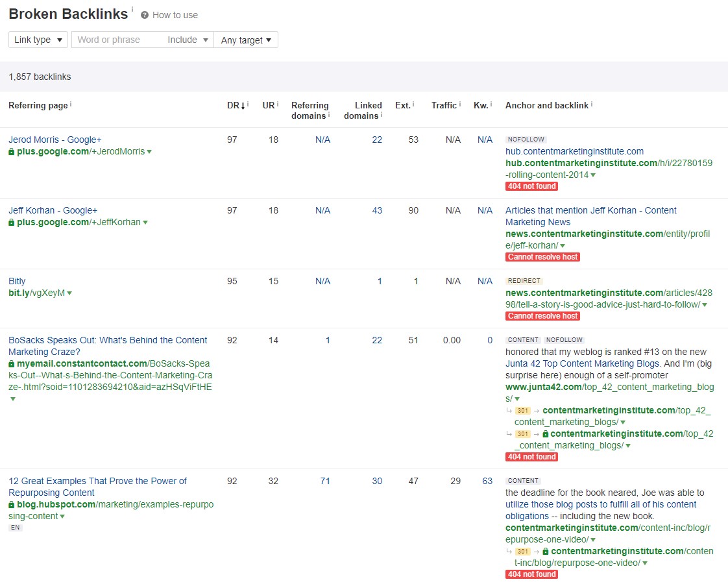Click info icon beside Referring page header
The image size is (728, 586).
point(71,104)
